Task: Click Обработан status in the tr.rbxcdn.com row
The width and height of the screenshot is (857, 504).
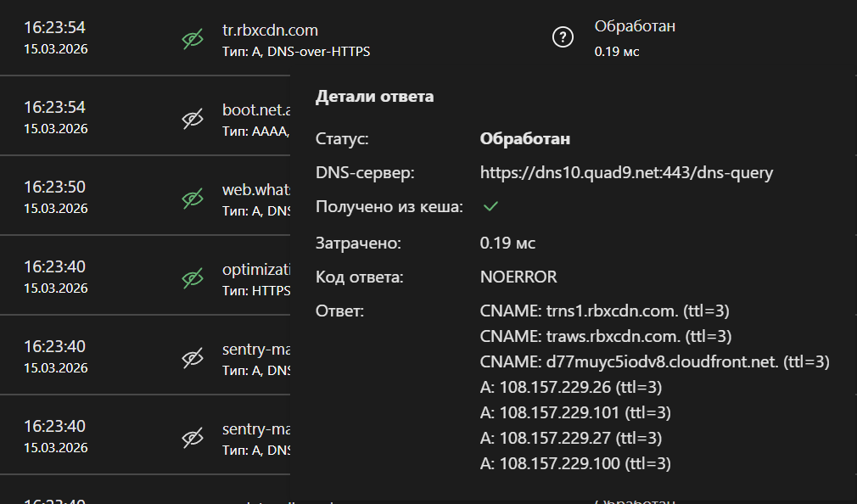Action: coord(635,26)
